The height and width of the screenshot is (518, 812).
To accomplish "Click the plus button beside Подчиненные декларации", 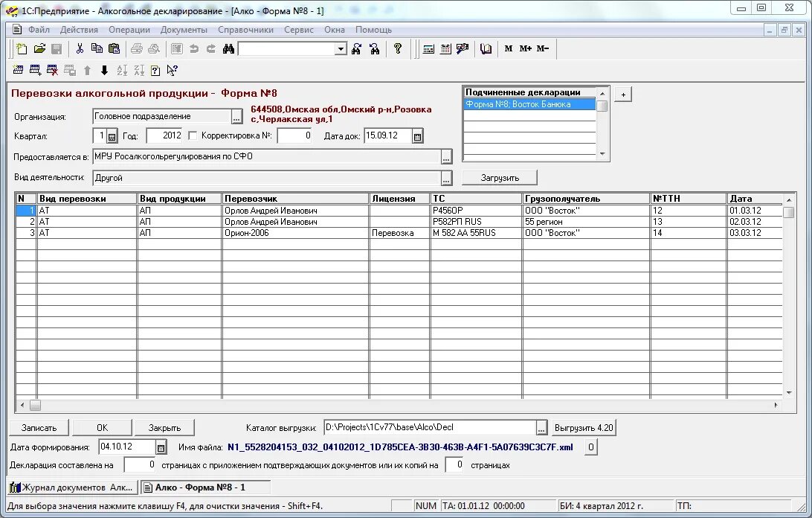I will [623, 95].
